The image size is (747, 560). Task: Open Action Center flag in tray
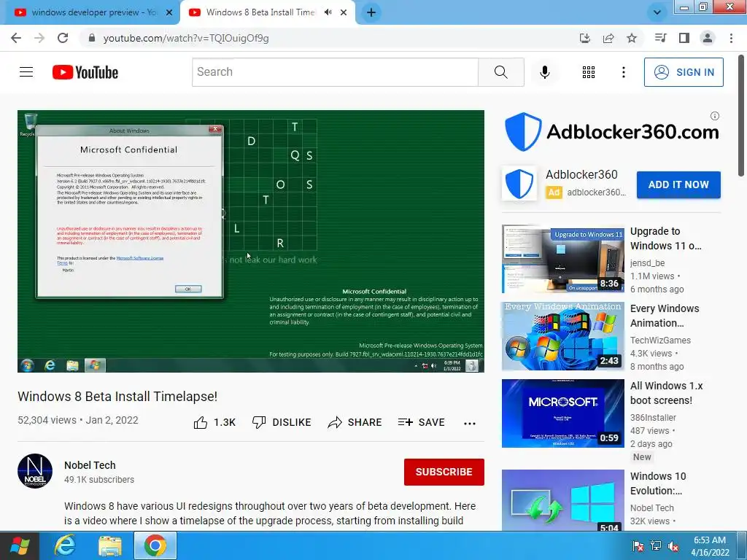(638, 545)
